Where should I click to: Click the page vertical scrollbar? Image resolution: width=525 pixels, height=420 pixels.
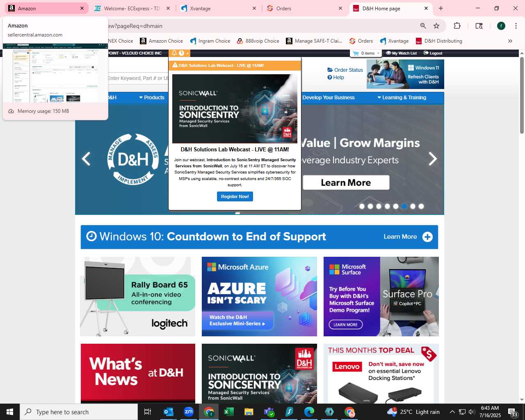point(522,95)
